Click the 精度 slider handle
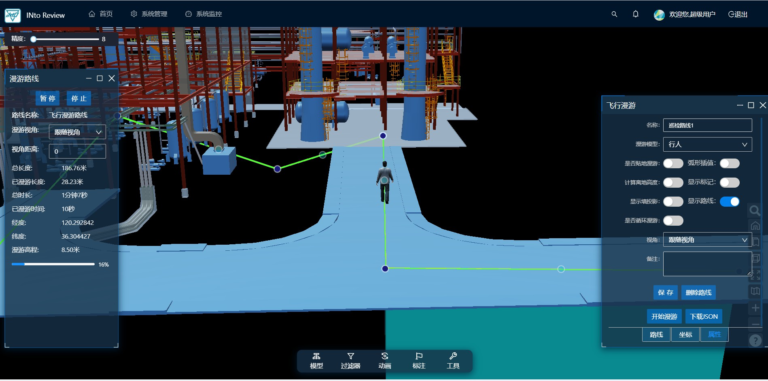The height and width of the screenshot is (381, 768). pyautogui.click(x=33, y=39)
